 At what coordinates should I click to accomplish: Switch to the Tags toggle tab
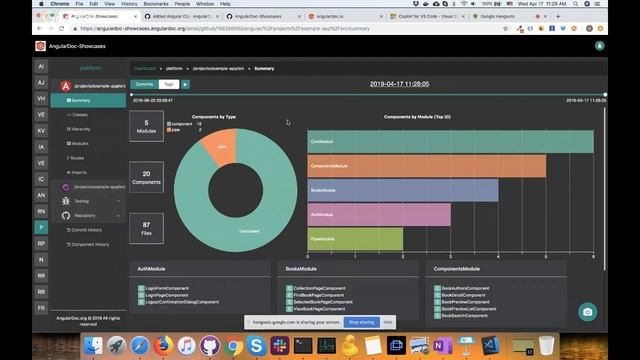(169, 84)
